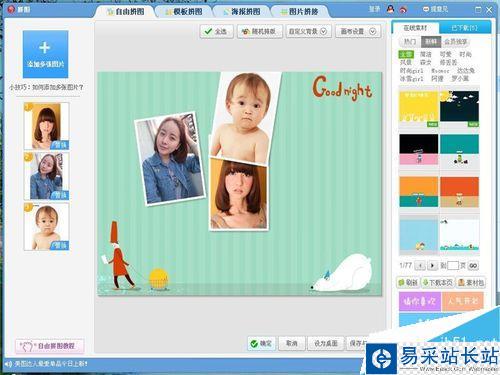Choose the 简洁 category
The width and height of the screenshot is (500, 375).
coord(426,54)
